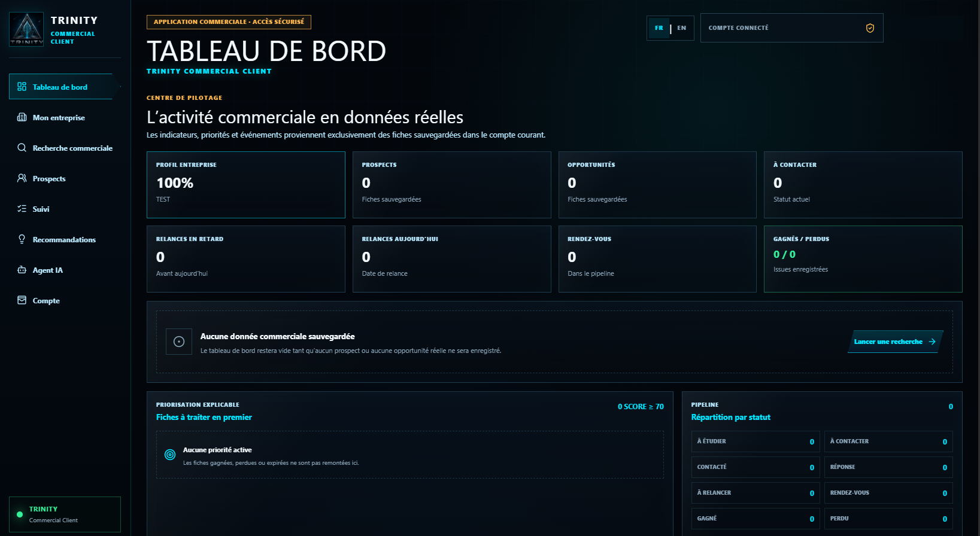The height and width of the screenshot is (536, 980).
Task: Click the Trinity logo in sidebar
Action: click(26, 29)
